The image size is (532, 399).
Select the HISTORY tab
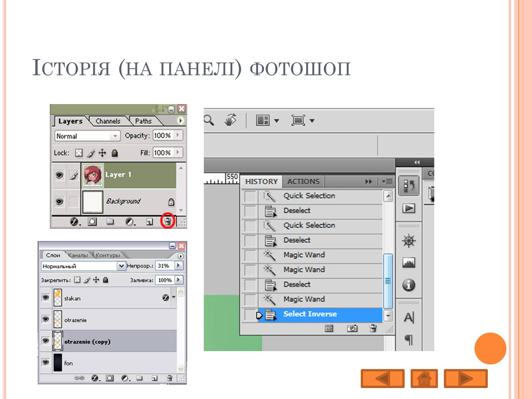(261, 182)
